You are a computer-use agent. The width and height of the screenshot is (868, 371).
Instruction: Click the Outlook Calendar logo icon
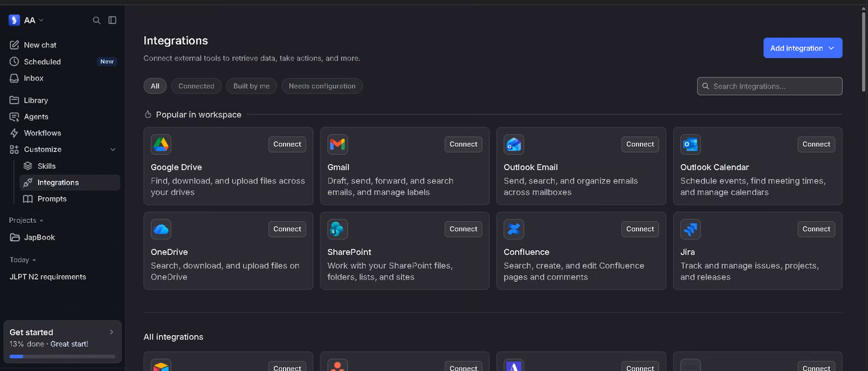pyautogui.click(x=690, y=144)
